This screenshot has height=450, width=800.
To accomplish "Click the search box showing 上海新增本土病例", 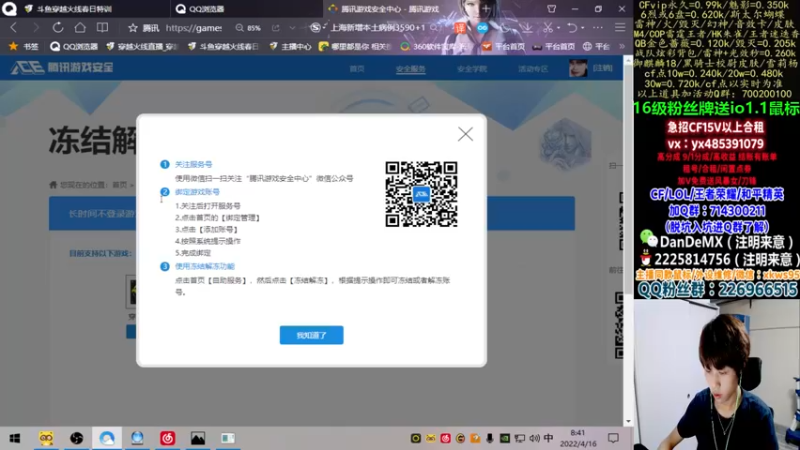I will coord(378,28).
